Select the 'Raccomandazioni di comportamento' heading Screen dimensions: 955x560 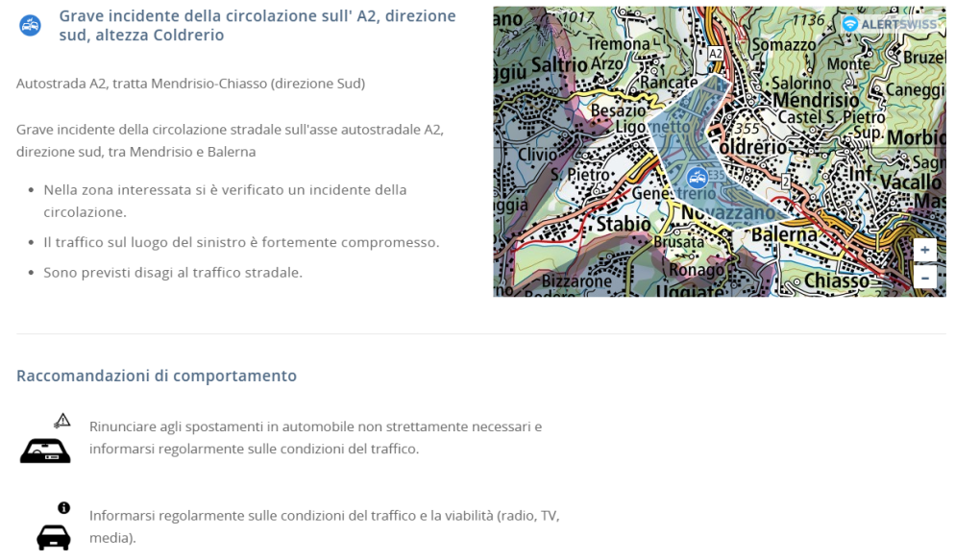157,376
